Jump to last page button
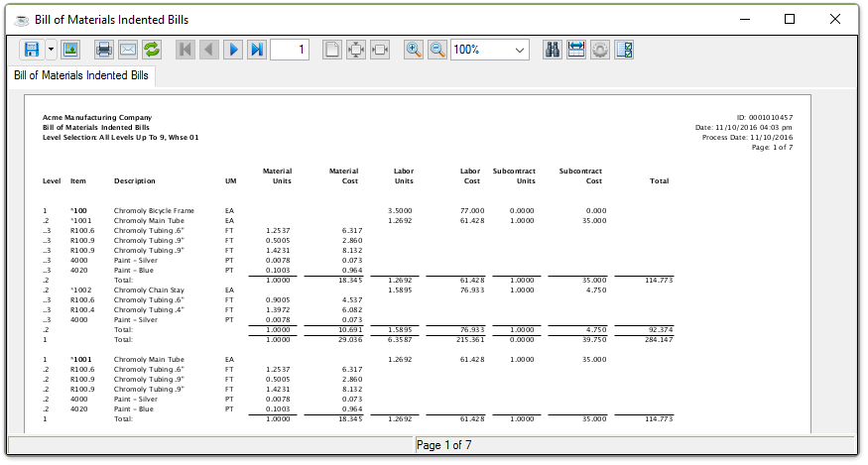 [x=257, y=49]
